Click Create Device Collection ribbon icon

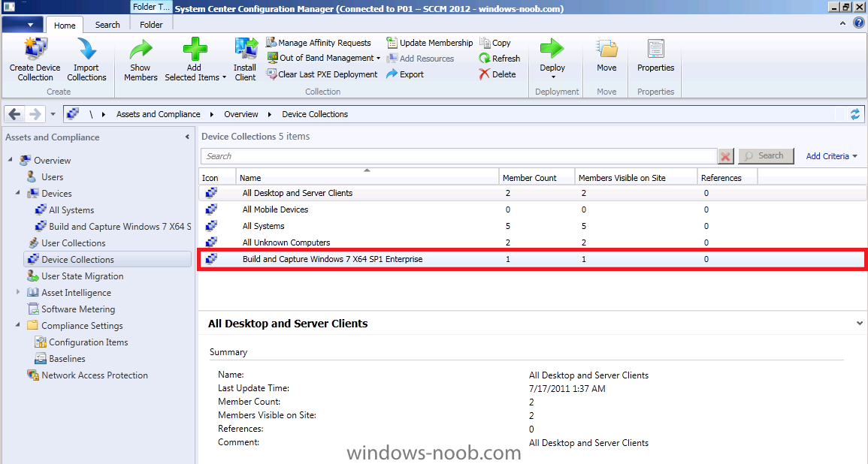click(x=35, y=50)
